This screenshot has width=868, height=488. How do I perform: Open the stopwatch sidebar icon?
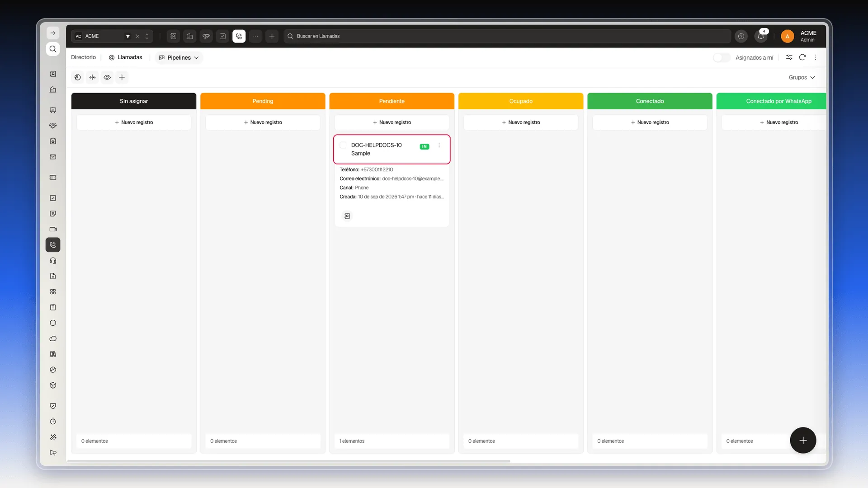(53, 421)
